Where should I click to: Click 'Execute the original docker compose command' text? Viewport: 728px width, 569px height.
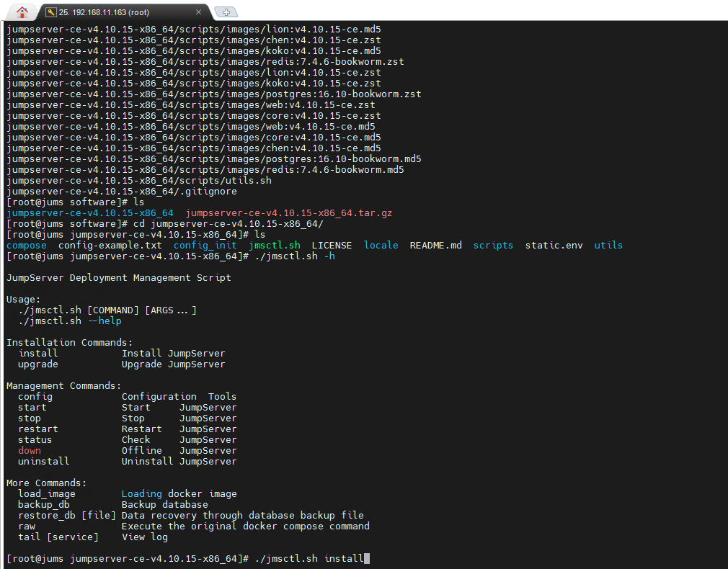[246, 527]
